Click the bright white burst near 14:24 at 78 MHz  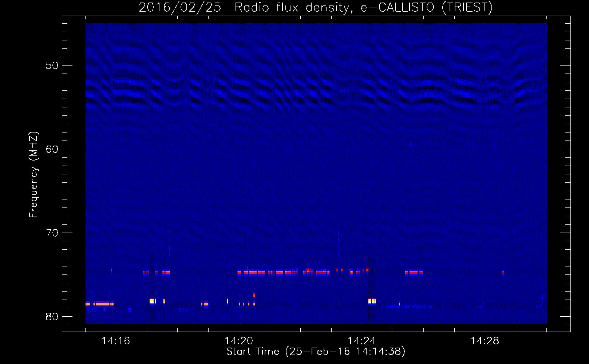coord(372,301)
